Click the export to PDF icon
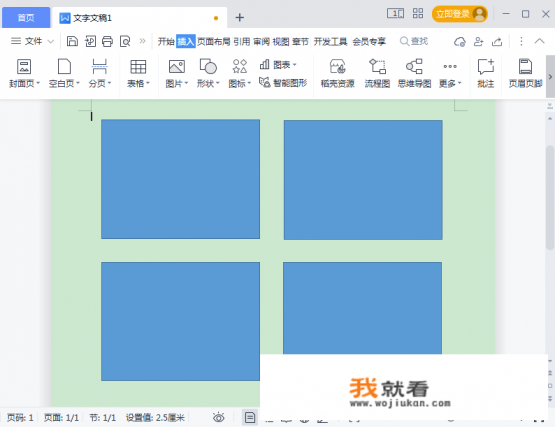555x427 pixels. coord(90,41)
